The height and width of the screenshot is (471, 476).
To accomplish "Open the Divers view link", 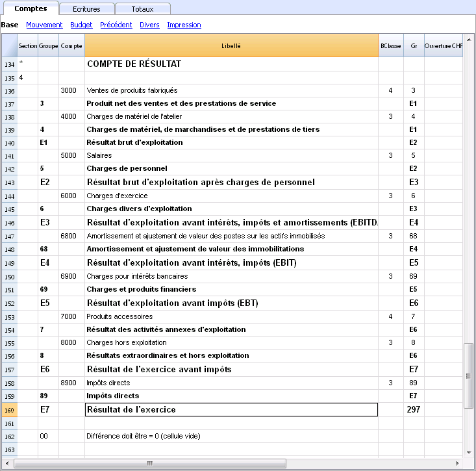I will point(149,25).
